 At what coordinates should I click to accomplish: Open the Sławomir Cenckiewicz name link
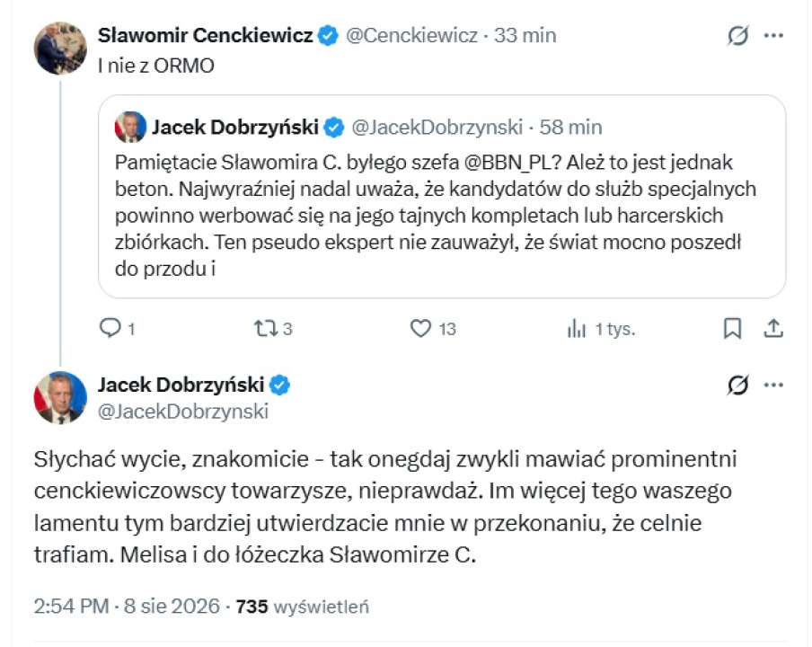(x=206, y=36)
